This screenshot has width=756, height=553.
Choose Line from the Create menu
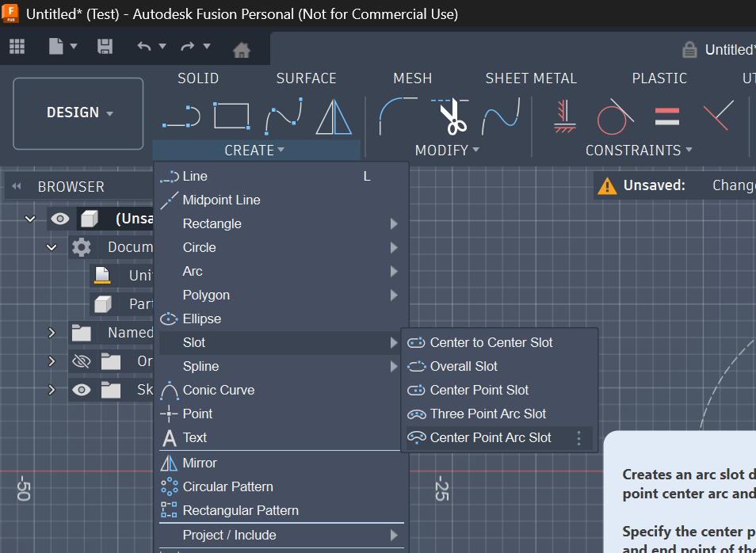coord(281,177)
